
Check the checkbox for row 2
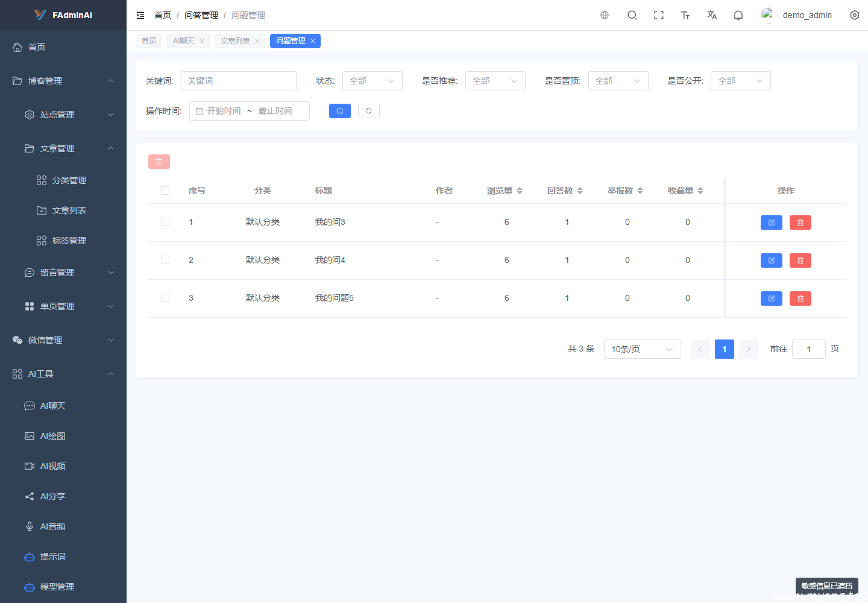[x=165, y=260]
